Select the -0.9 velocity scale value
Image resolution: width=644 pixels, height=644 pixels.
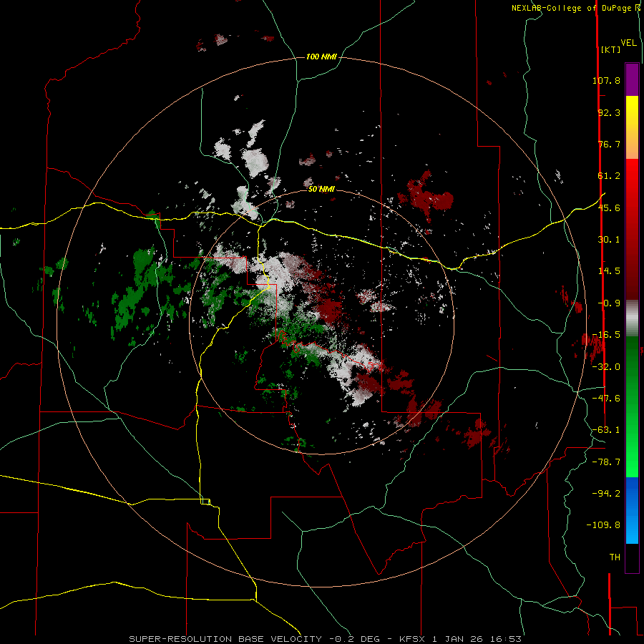pos(609,303)
